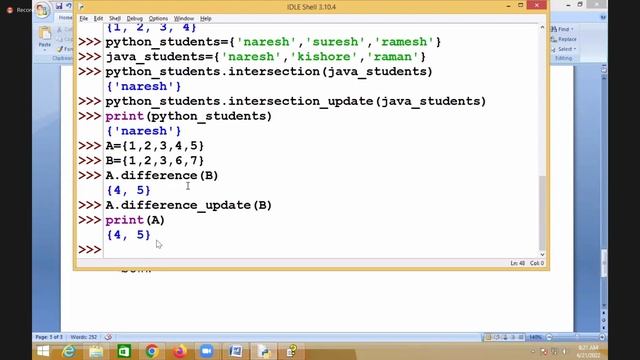The image size is (640, 360).
Task: Click the zoom in plus button in Word
Action: 602,337
